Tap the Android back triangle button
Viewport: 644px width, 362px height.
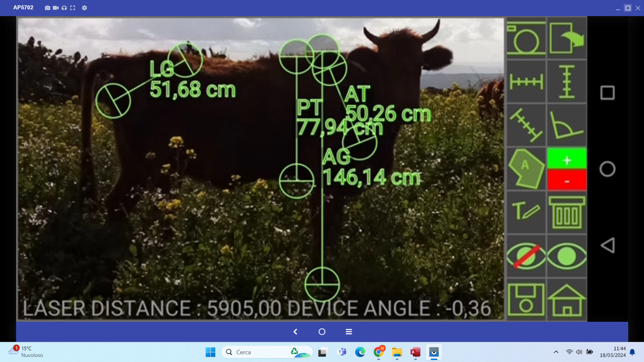point(607,245)
